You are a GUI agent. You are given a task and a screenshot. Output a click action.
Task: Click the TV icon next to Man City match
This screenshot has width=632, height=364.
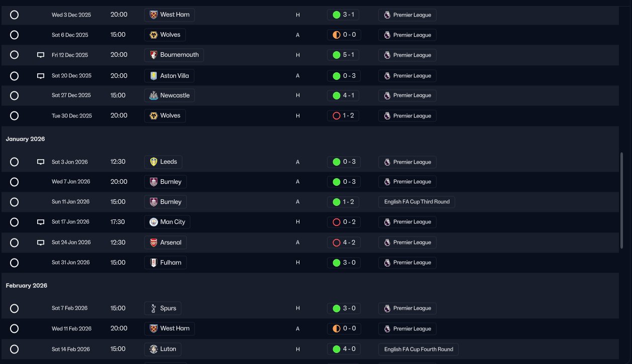coord(41,222)
